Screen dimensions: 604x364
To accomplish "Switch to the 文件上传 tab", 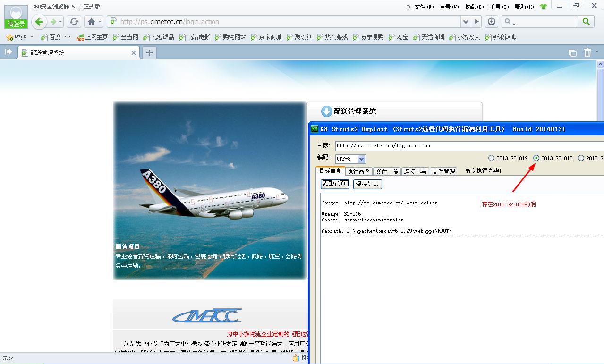I will pyautogui.click(x=387, y=171).
